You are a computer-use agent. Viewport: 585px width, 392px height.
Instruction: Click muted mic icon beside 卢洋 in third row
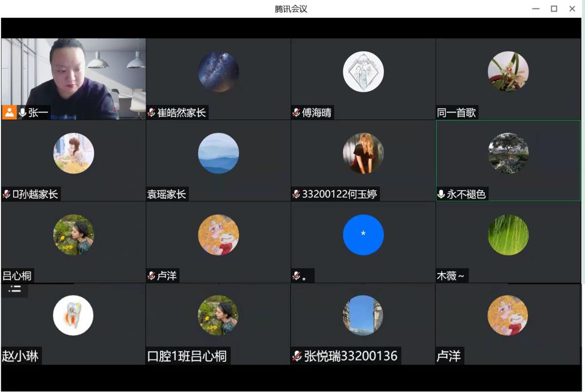pyautogui.click(x=151, y=276)
